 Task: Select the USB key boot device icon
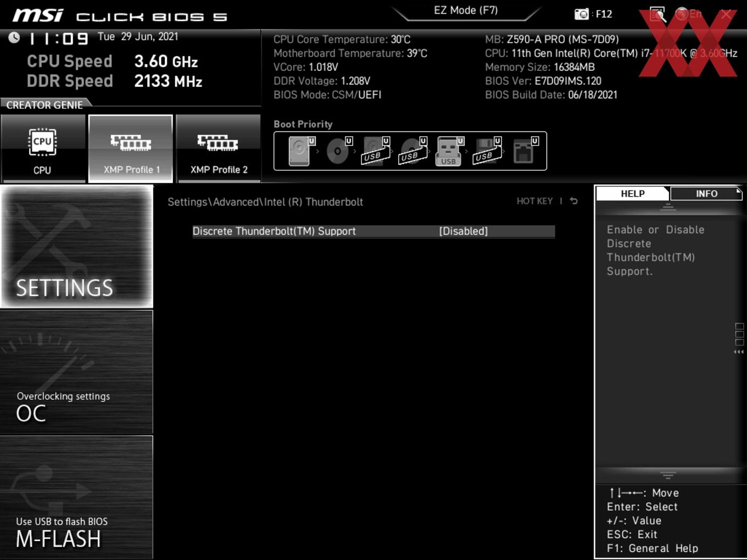[450, 151]
